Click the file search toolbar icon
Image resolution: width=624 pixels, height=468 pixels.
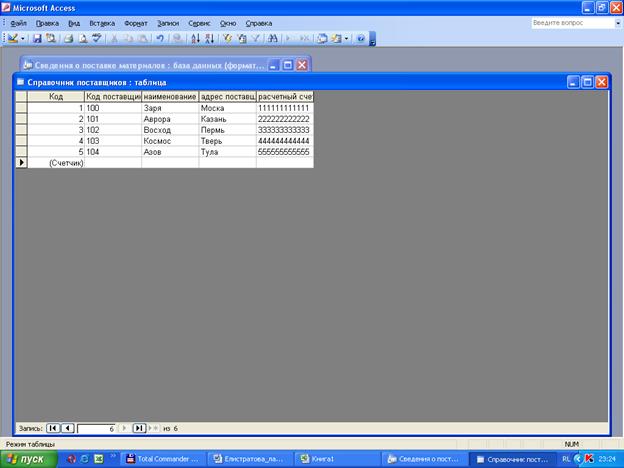coord(51,39)
